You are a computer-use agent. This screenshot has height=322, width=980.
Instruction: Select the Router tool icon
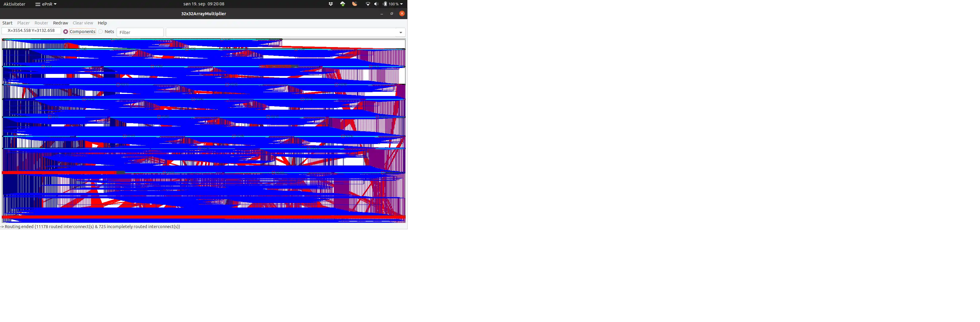[x=41, y=22]
